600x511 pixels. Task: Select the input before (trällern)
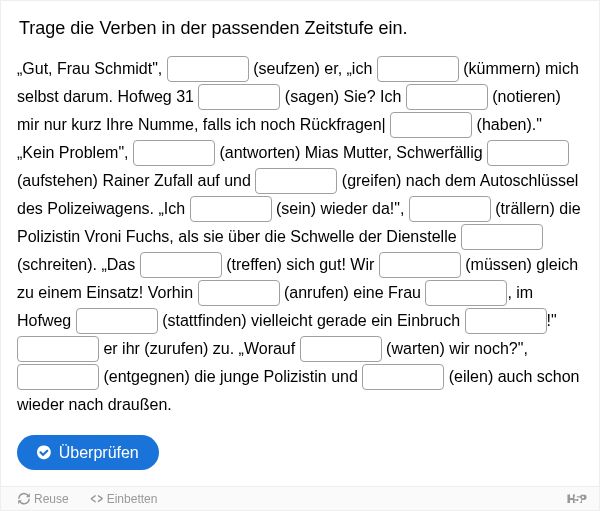click(x=450, y=209)
